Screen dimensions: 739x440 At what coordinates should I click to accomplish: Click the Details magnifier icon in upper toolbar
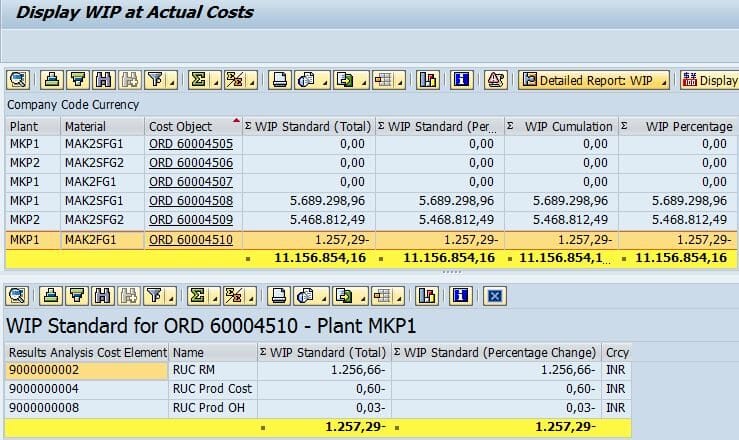coord(19,80)
